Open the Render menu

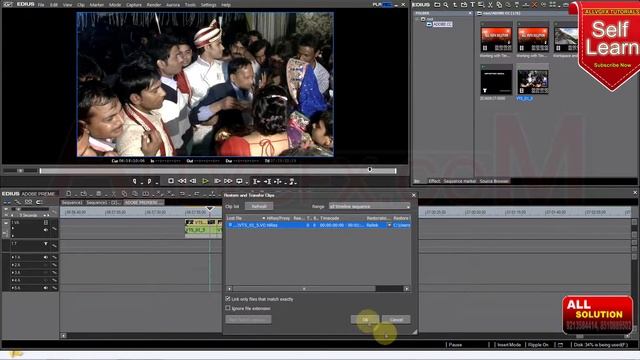(153, 5)
